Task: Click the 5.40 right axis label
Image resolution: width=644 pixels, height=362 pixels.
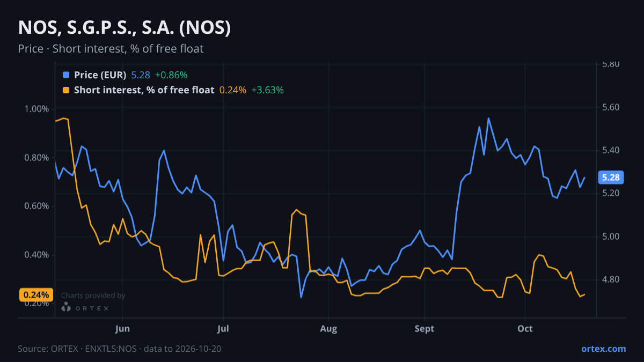Action: point(611,150)
